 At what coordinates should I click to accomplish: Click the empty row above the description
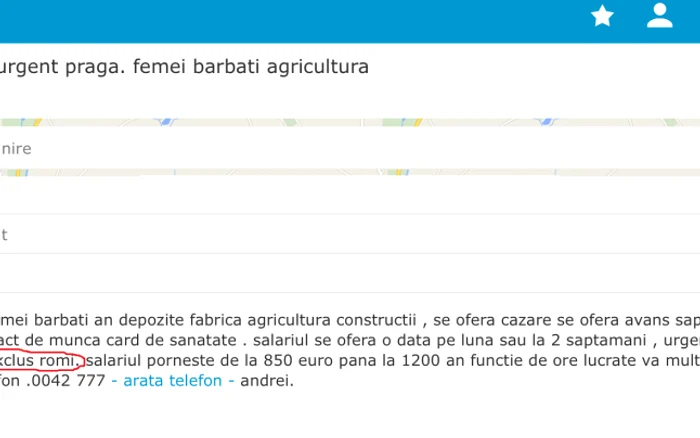(x=350, y=273)
